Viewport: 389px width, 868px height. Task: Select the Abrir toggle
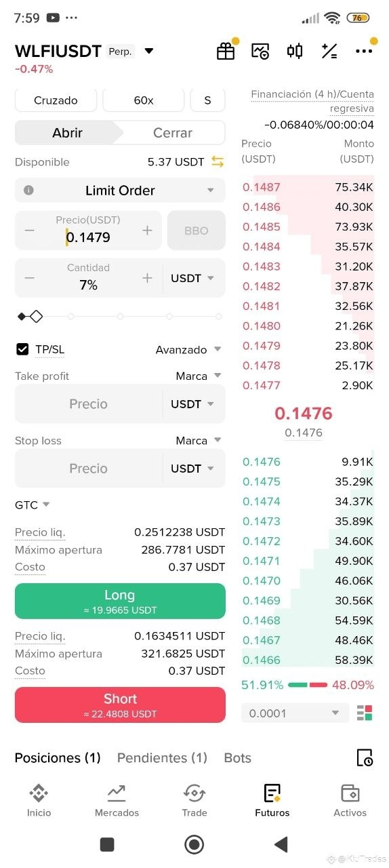pyautogui.click(x=67, y=133)
